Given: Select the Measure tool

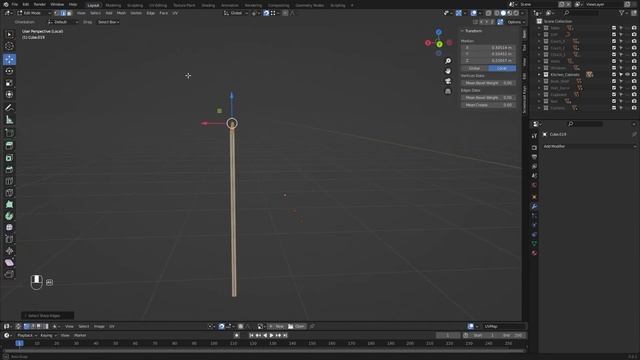Looking at the screenshot, I should pos(9,120).
